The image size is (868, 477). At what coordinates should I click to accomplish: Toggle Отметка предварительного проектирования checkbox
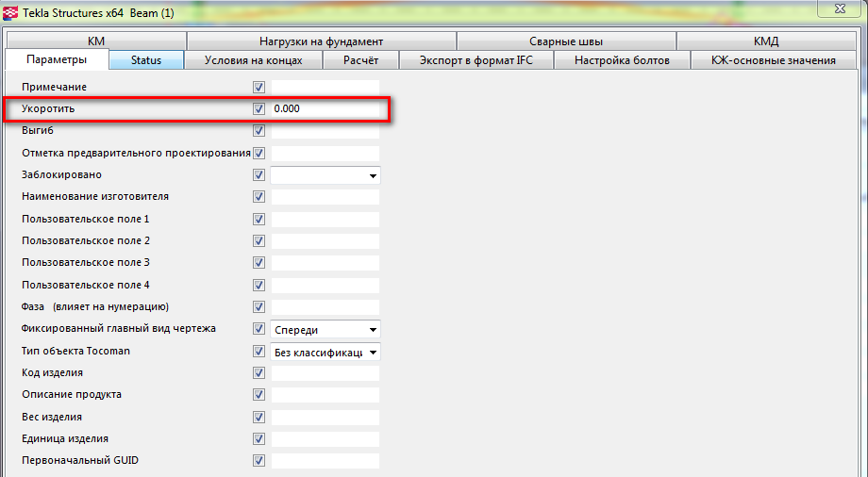[259, 154]
